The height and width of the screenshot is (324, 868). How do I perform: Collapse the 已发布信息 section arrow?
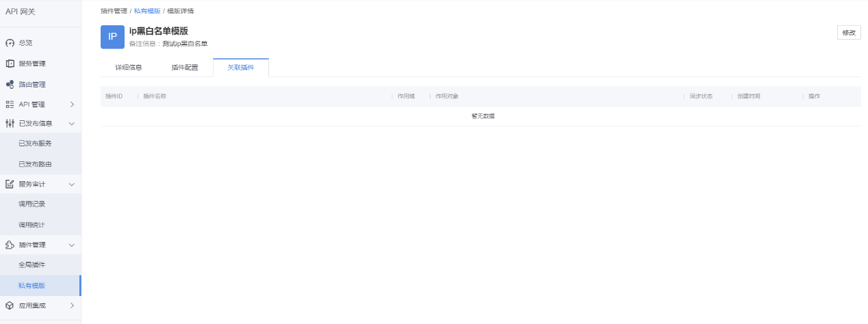[72, 124]
